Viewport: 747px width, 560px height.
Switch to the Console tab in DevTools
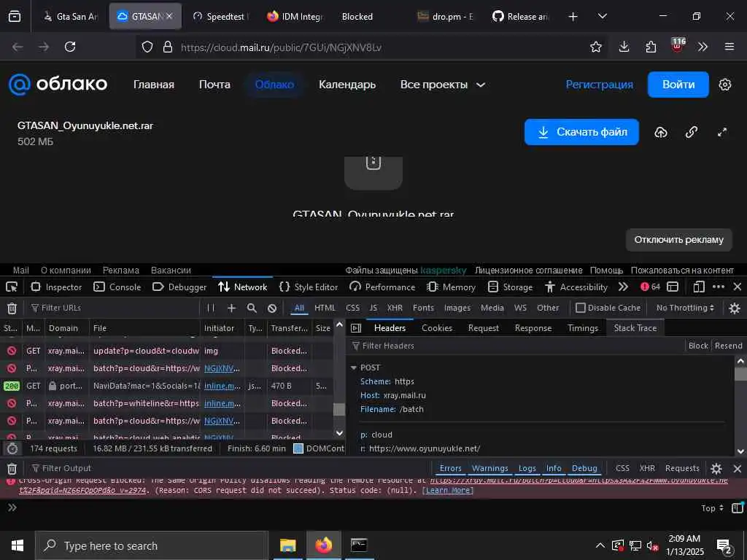[117, 287]
